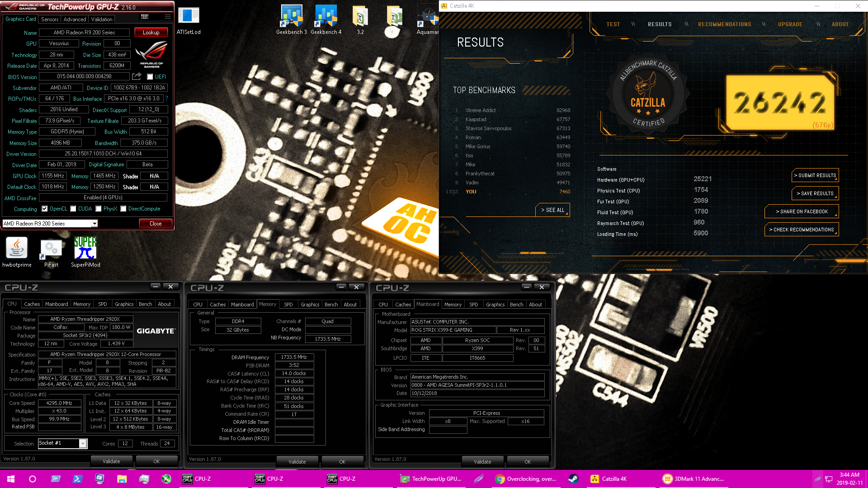Take a GPU-Z screenshot with camera icon

[145, 17]
